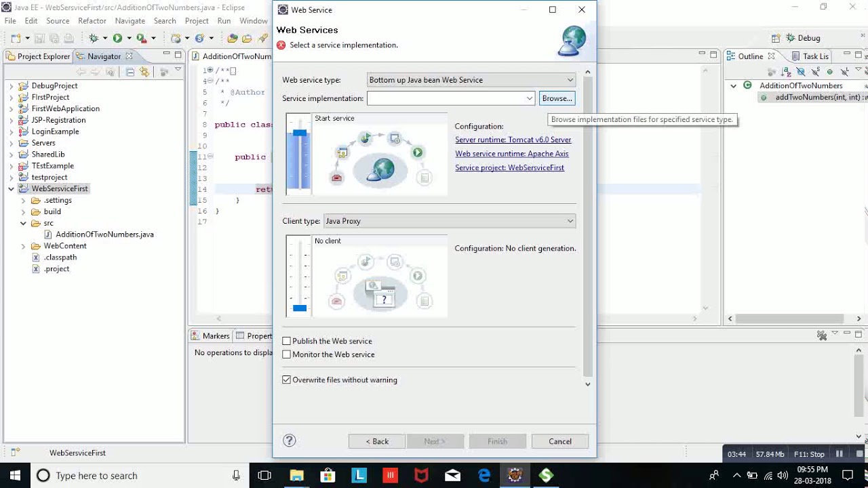
Task: Collapse the WebServiceFirst project
Action: coord(12,188)
